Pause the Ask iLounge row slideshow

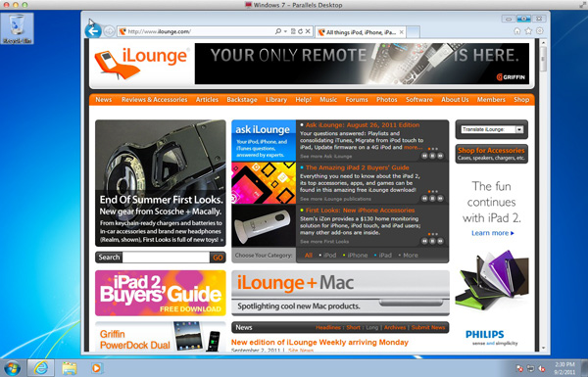432,156
